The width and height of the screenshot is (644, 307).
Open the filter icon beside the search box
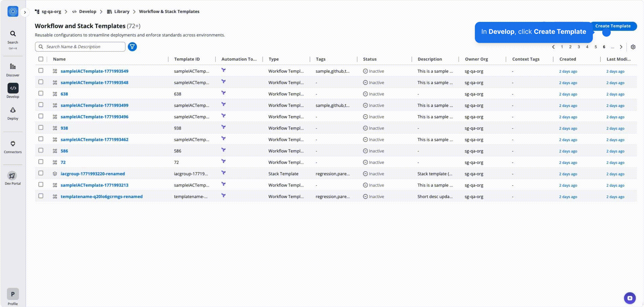point(132,47)
